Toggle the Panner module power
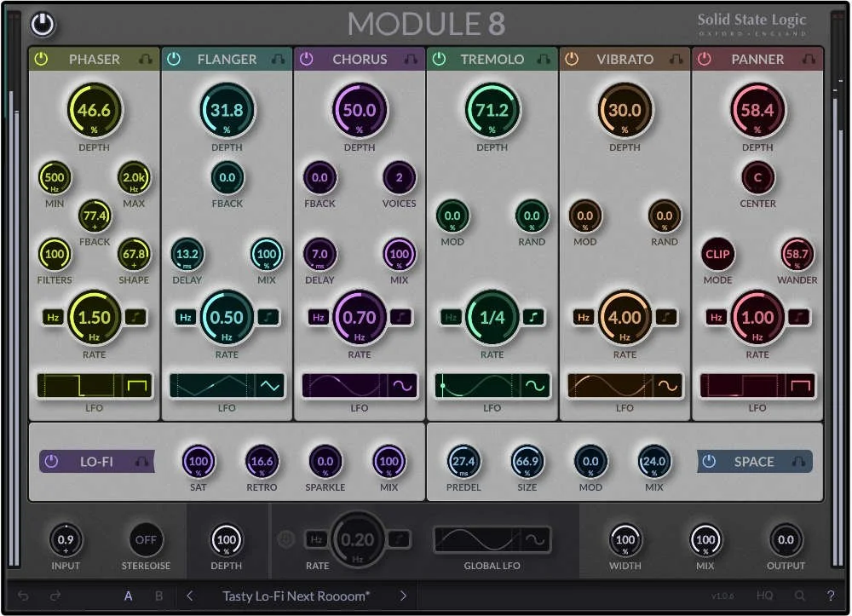Viewport: 852px width, 616px height. pos(705,59)
